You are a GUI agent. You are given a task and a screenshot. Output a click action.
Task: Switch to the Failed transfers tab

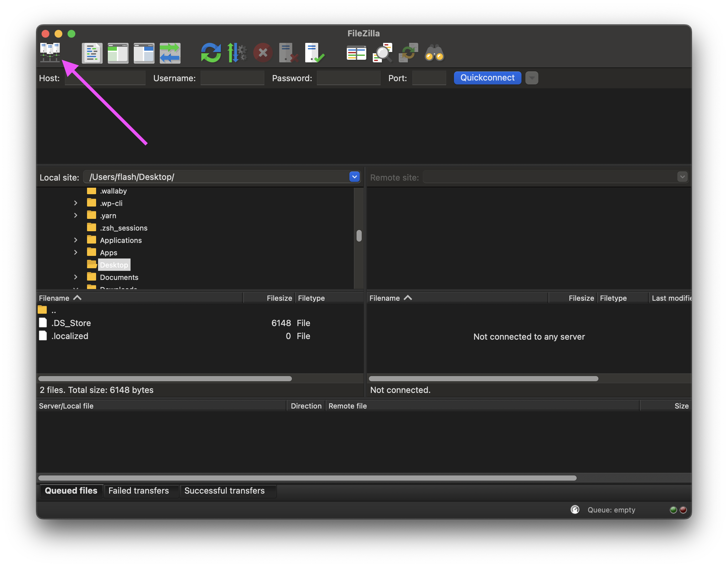click(x=139, y=491)
